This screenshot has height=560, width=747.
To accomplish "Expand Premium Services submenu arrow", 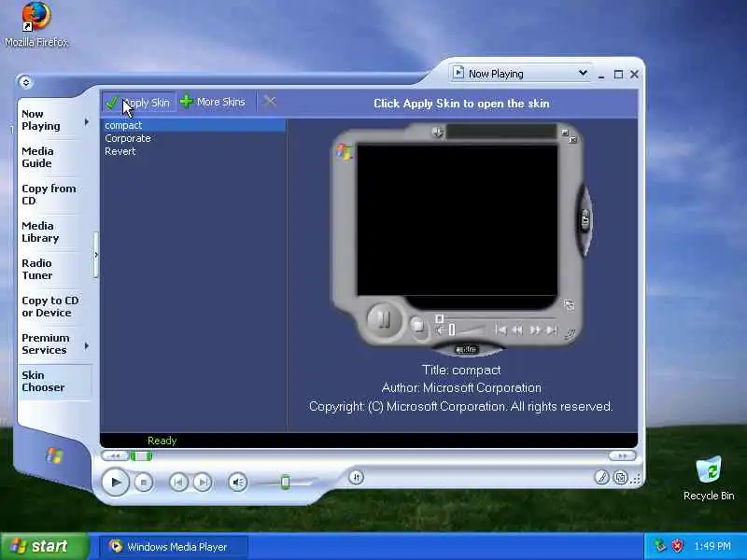I will (86, 345).
